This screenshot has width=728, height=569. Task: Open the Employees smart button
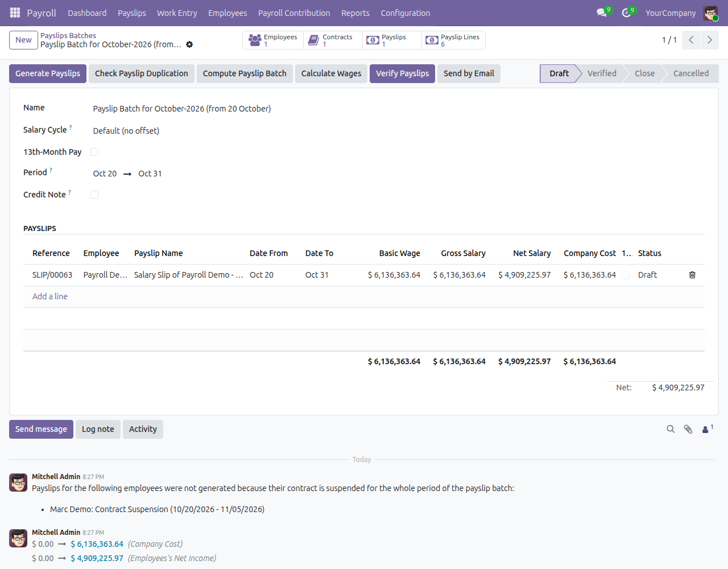272,40
